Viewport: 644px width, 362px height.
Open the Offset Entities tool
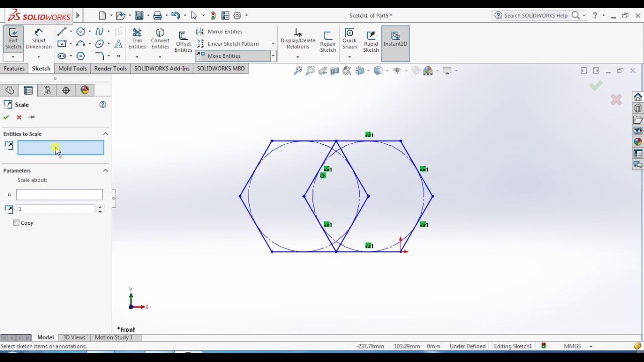point(183,40)
